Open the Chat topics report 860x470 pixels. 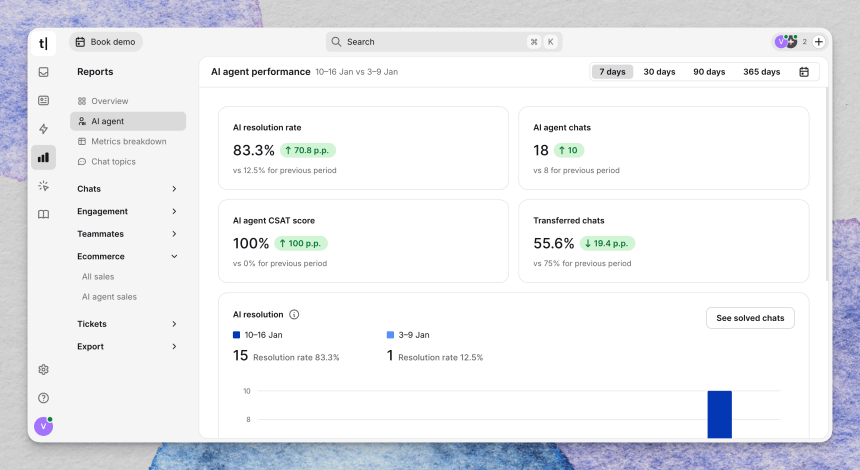pyautogui.click(x=128, y=162)
